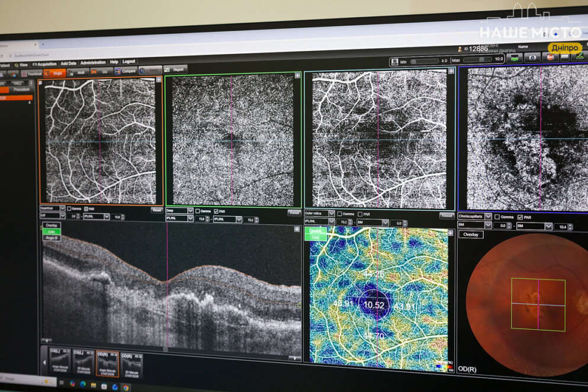Open the Outer retina layer dropdown
This screenshot has height=392, width=588.
click(x=319, y=213)
